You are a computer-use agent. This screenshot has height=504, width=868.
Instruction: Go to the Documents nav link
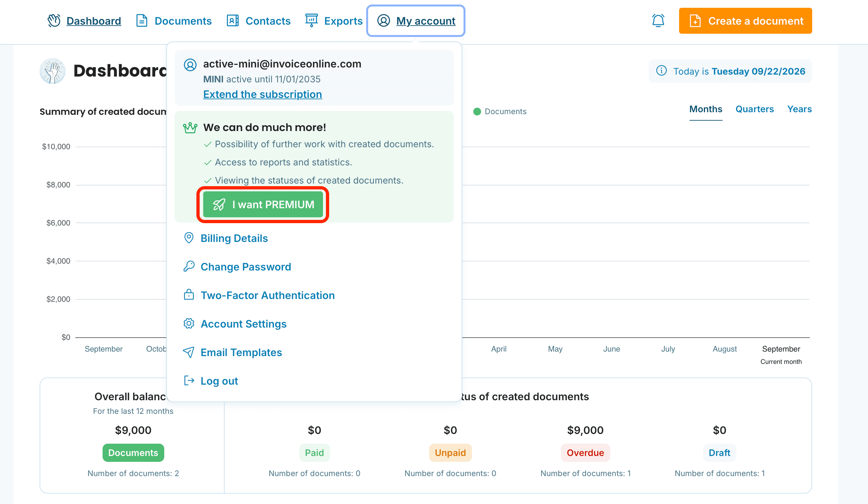click(x=183, y=21)
